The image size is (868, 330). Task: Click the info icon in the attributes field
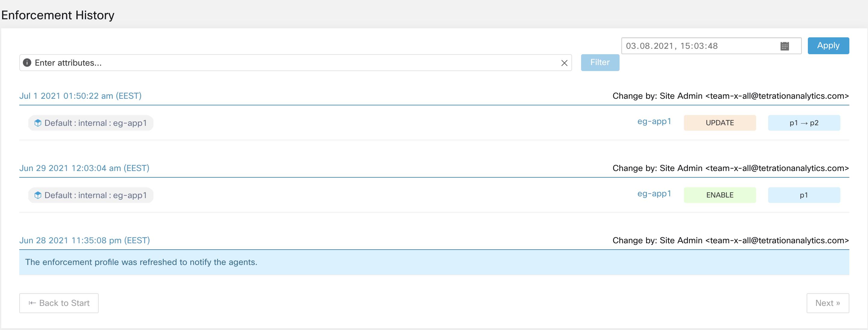tap(27, 63)
